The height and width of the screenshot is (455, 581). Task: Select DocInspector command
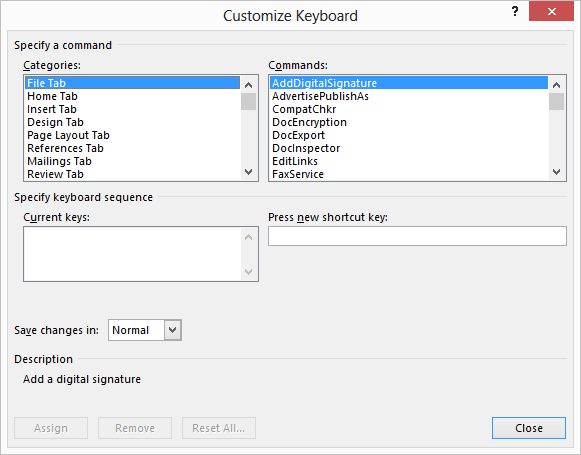(409, 148)
